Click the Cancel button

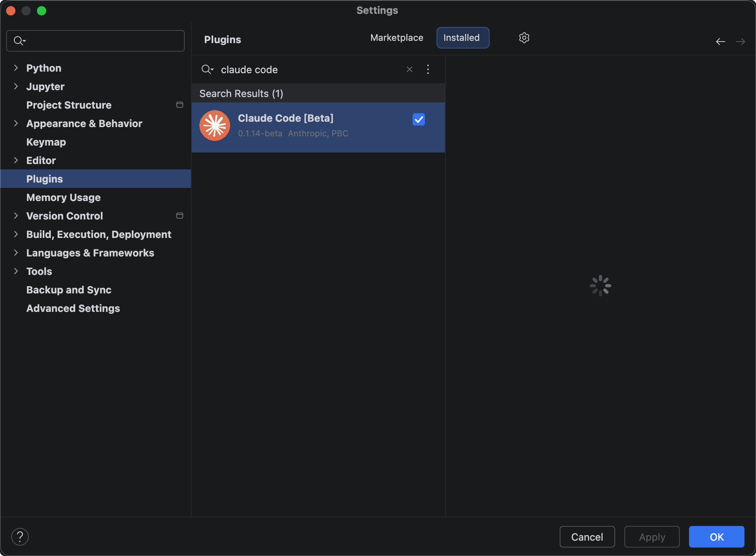[x=587, y=537]
